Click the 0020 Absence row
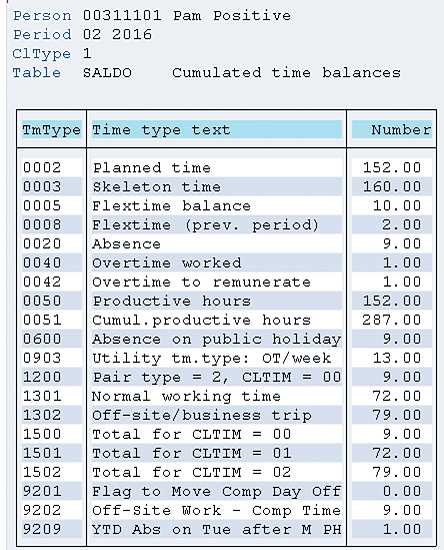Screen dimensions: 444x550 [x=227, y=244]
